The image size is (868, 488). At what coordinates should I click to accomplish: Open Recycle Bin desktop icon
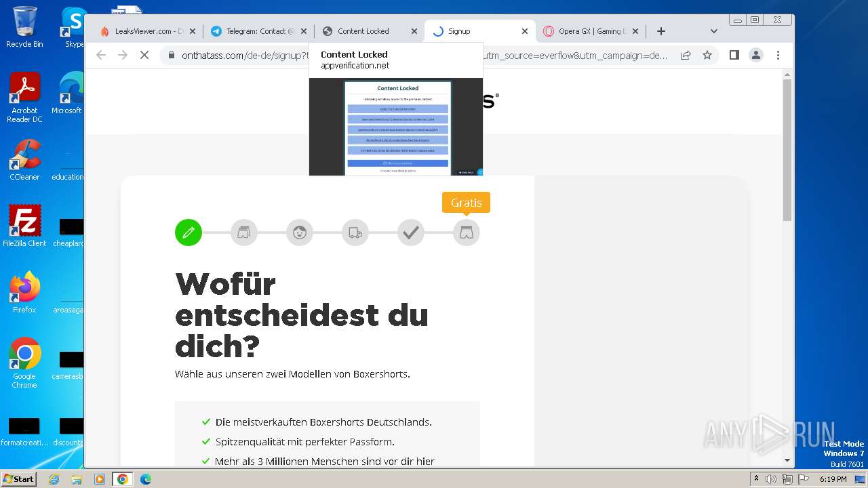tap(24, 27)
